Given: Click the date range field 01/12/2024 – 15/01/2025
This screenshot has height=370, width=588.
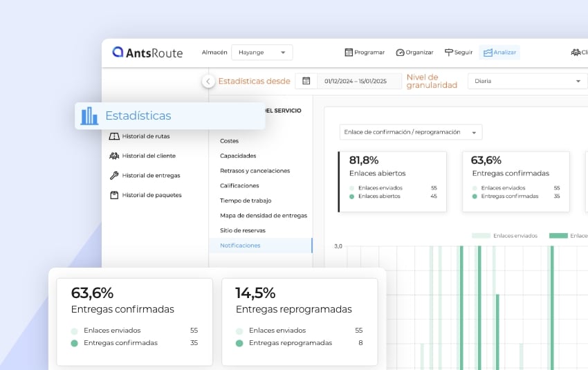Looking at the screenshot, I should tap(360, 81).
